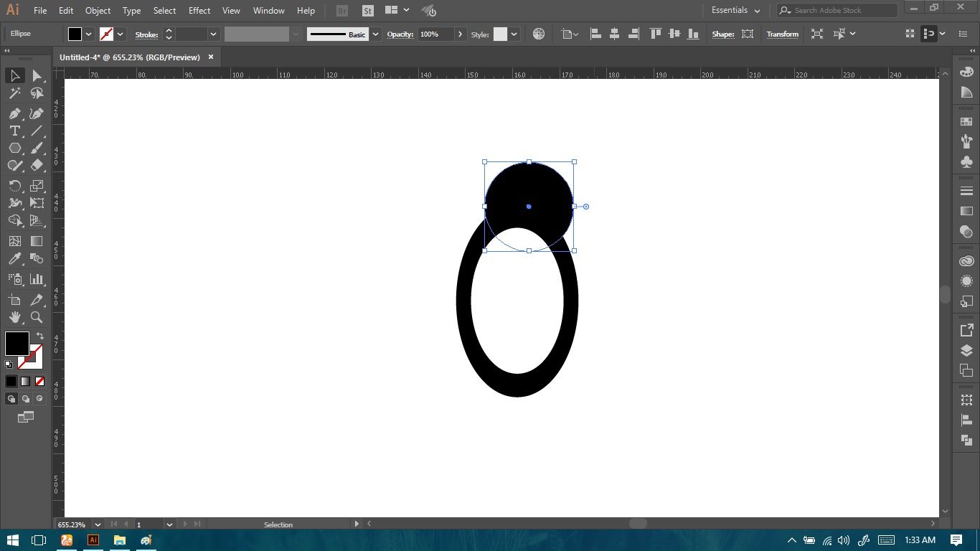The height and width of the screenshot is (551, 980).
Task: Select the Direct Selection tool
Action: [x=37, y=75]
